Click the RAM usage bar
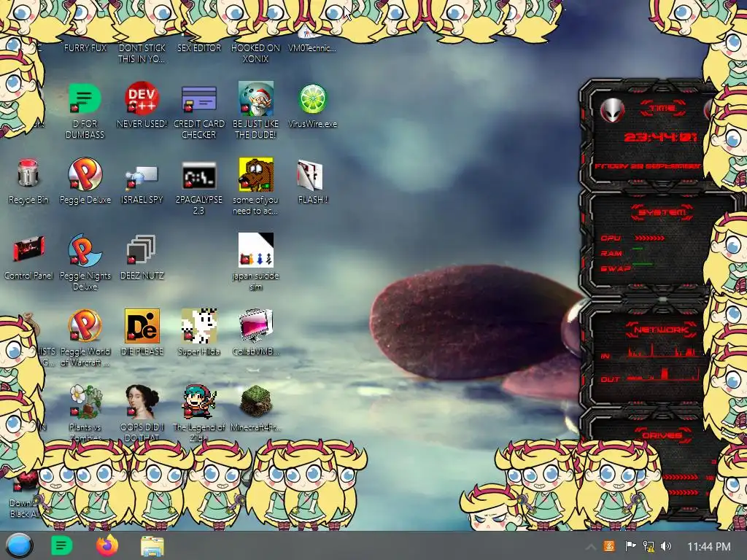The height and width of the screenshot is (560, 747). click(638, 249)
